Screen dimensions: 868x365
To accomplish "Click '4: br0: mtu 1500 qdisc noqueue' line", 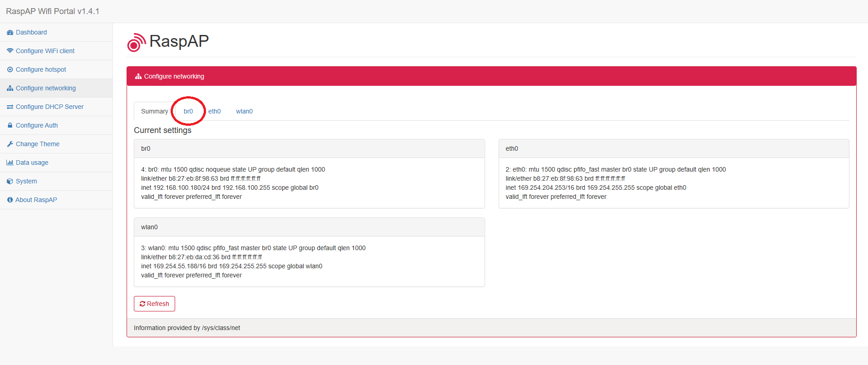I will click(x=233, y=169).
